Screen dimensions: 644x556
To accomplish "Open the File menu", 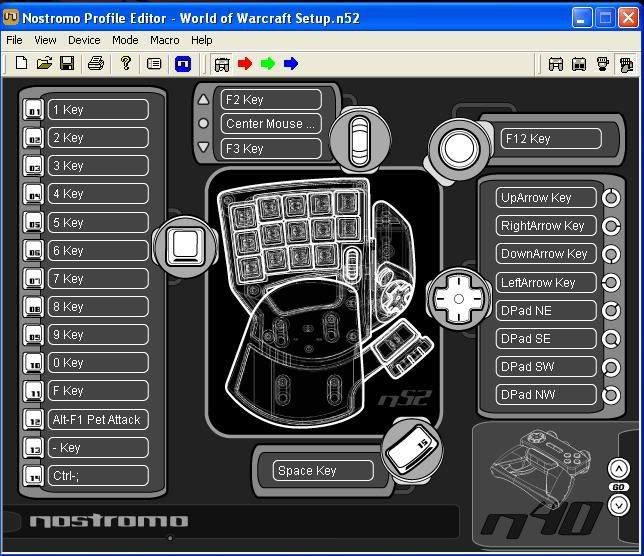I will click(14, 40).
